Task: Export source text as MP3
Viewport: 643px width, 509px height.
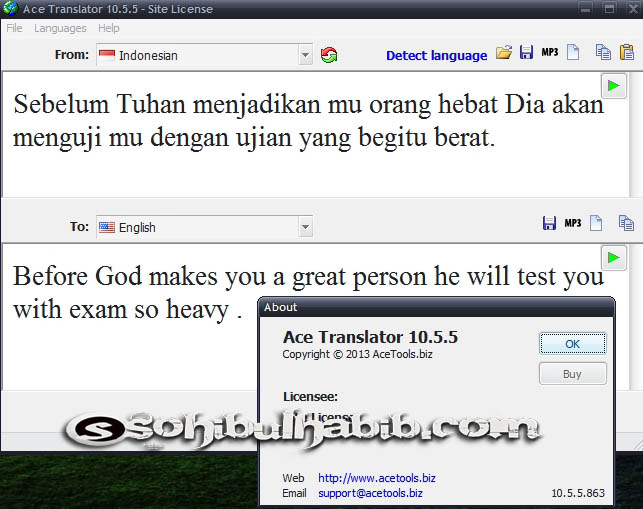Action: click(x=550, y=52)
